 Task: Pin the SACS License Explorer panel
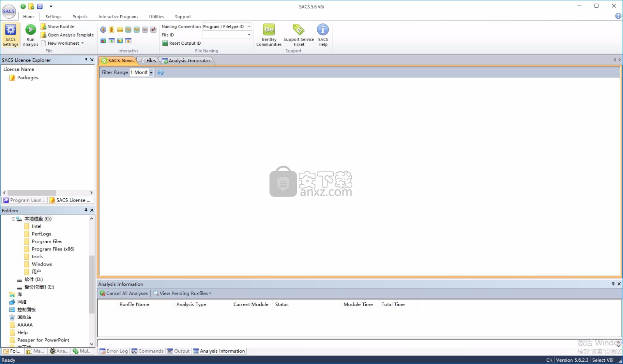pos(86,60)
